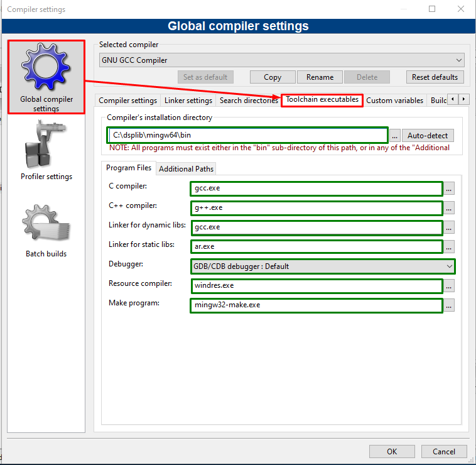Browse for C compiler executable

coord(449,189)
